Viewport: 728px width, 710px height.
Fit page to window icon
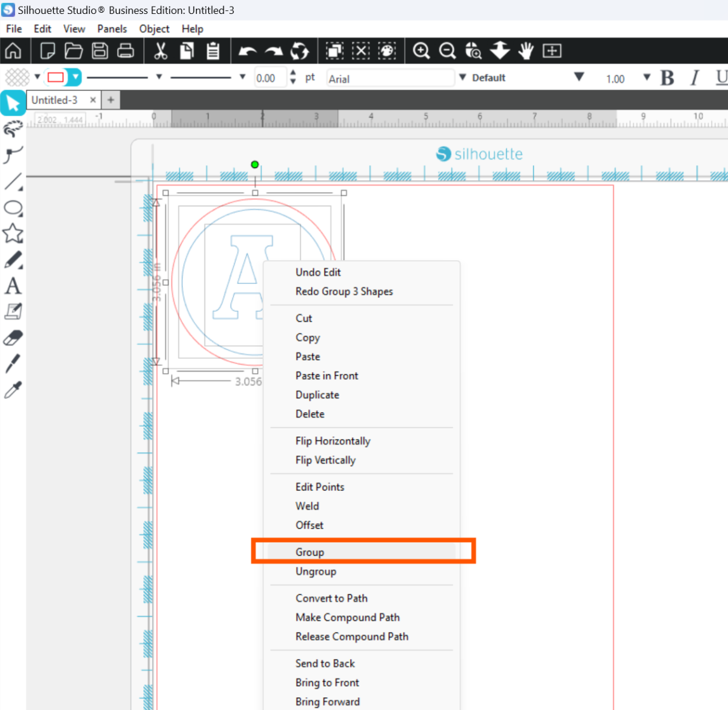552,51
